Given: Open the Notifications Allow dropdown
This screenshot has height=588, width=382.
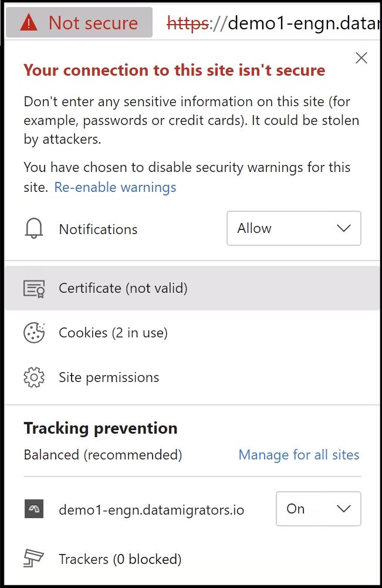Looking at the screenshot, I should click(x=293, y=228).
